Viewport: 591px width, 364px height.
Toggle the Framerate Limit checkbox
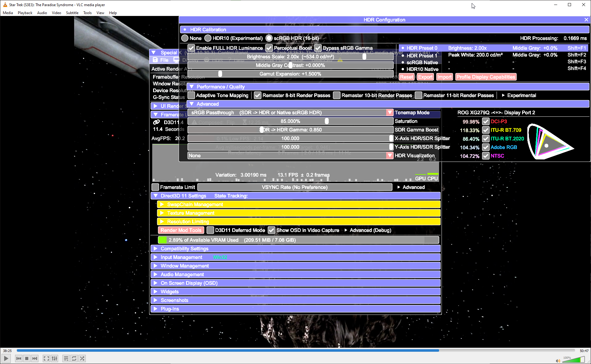[x=156, y=187]
